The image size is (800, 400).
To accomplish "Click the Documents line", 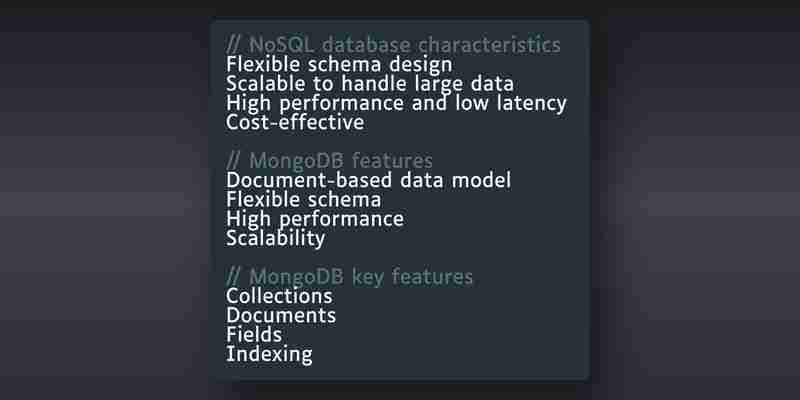I will (281, 315).
